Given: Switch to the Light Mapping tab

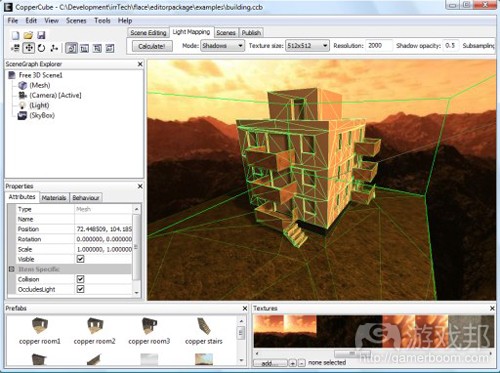Looking at the screenshot, I should [191, 32].
